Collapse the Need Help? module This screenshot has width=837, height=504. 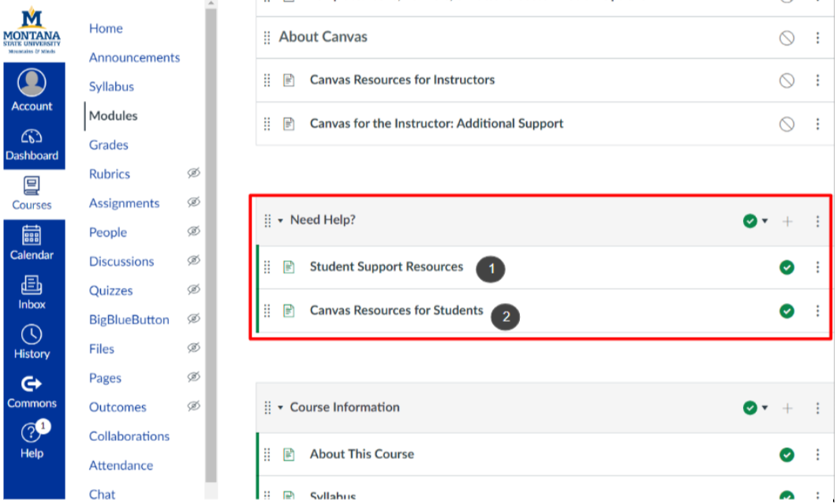coord(281,220)
